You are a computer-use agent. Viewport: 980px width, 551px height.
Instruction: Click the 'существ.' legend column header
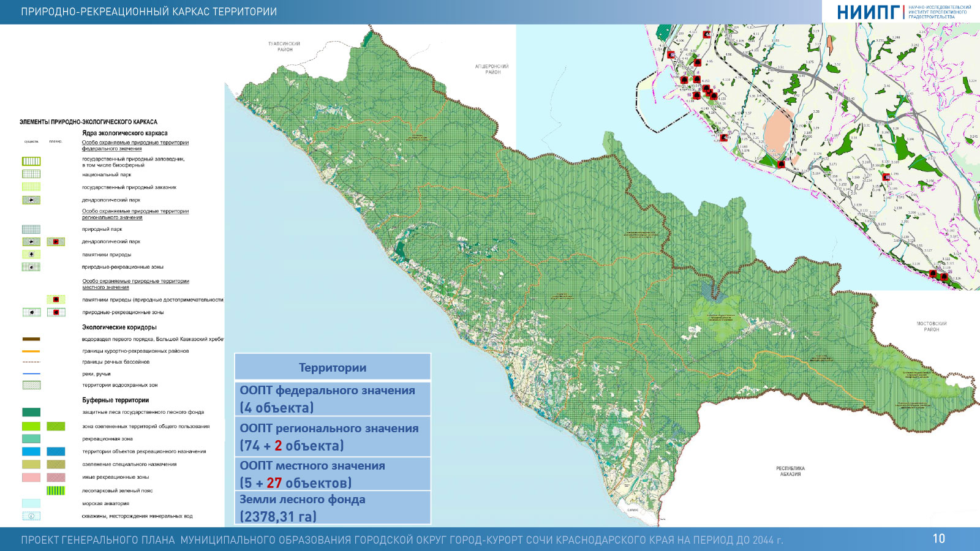(x=31, y=141)
